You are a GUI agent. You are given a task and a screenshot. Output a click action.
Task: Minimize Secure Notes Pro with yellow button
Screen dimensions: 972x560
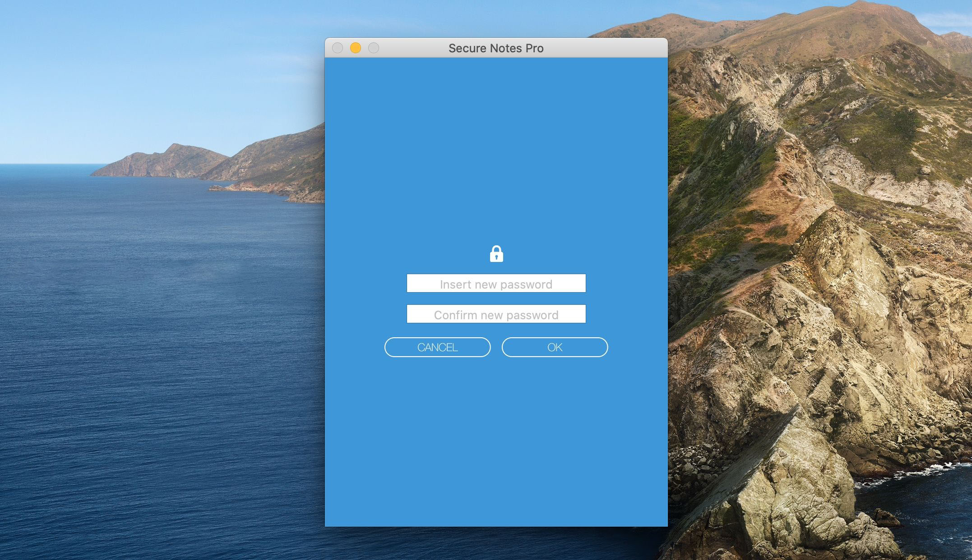click(356, 48)
